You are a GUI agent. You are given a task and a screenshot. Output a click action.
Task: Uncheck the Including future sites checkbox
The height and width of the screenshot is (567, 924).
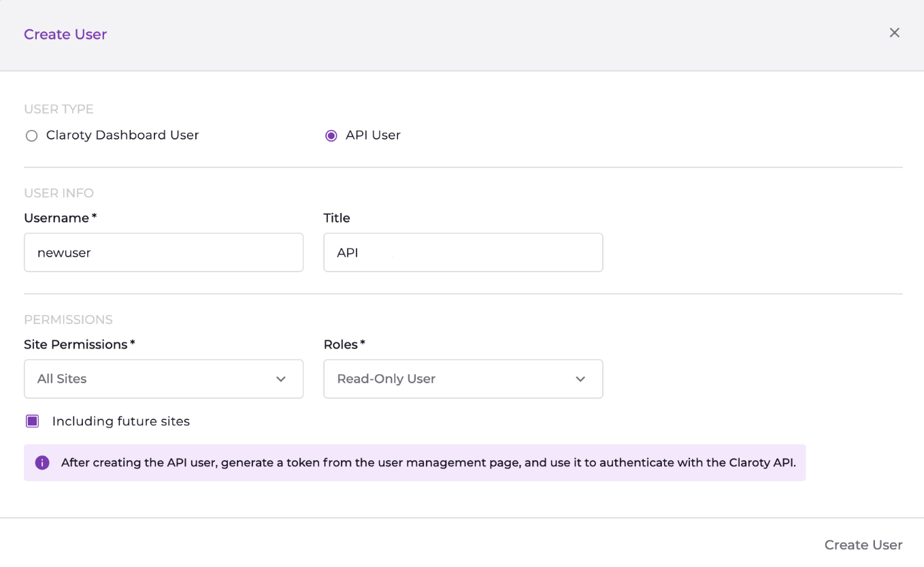point(33,421)
